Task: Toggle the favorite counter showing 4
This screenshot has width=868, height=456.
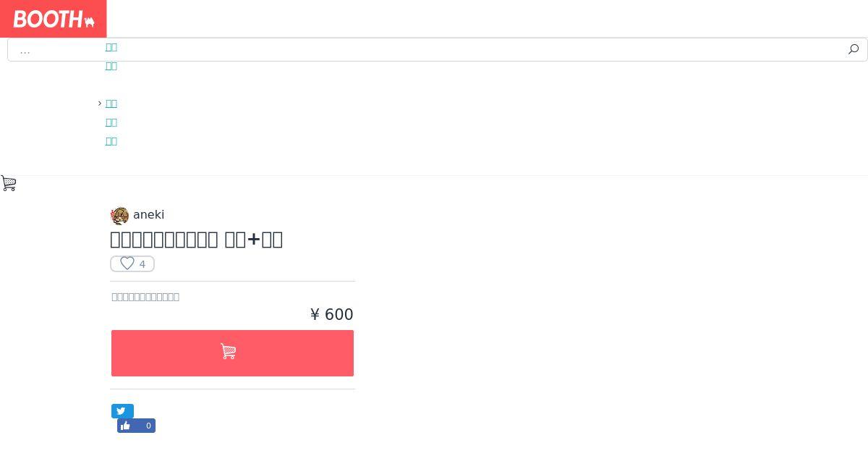Action: 132,263
